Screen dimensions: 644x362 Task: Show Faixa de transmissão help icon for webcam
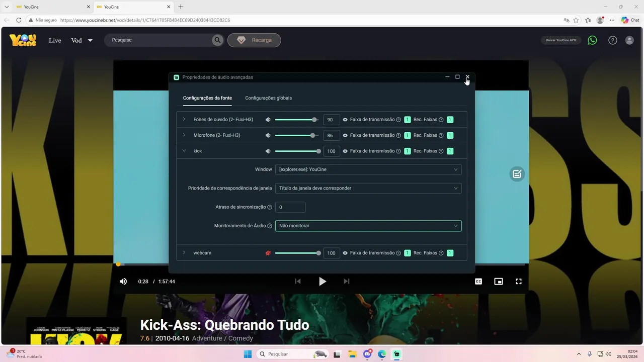(x=398, y=253)
